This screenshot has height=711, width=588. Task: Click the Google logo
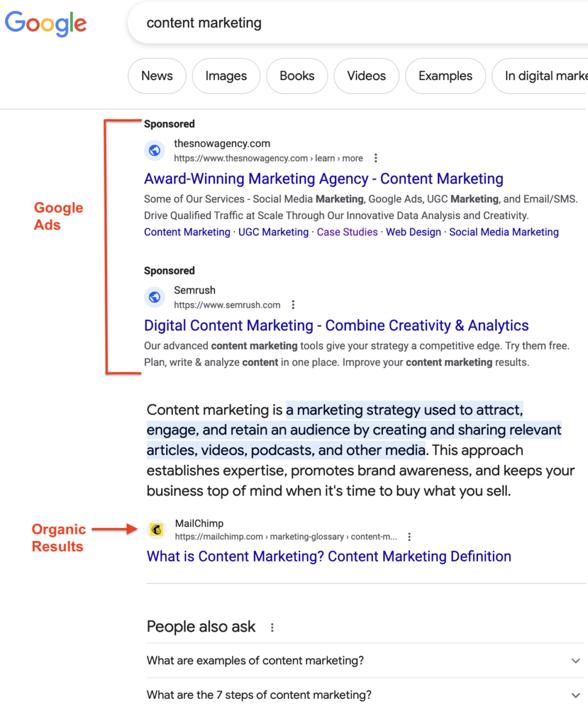[x=46, y=23]
